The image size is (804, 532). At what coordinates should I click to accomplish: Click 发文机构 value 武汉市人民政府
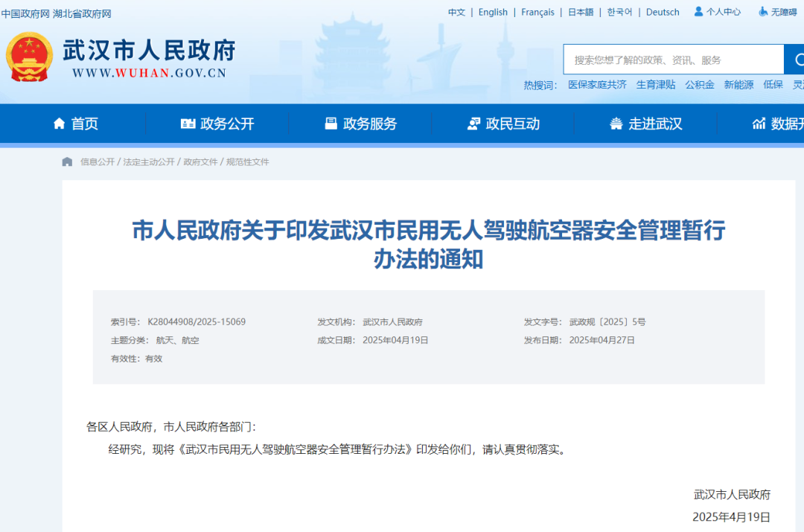(x=393, y=322)
